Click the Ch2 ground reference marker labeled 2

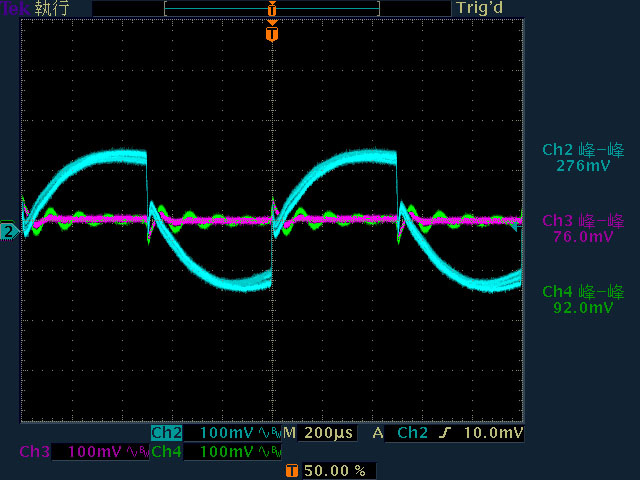[x=9, y=232]
